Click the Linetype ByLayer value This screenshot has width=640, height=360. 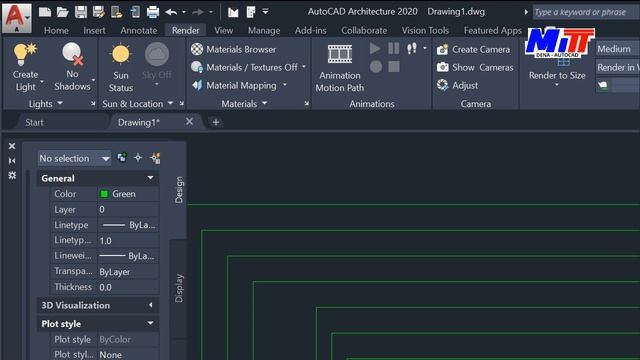128,225
